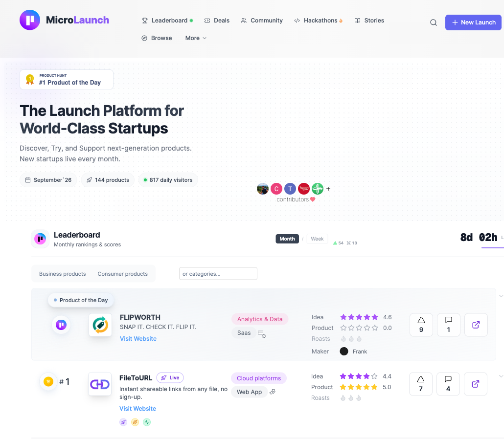
Task: Click the FileToURL product logo
Action: tap(100, 384)
